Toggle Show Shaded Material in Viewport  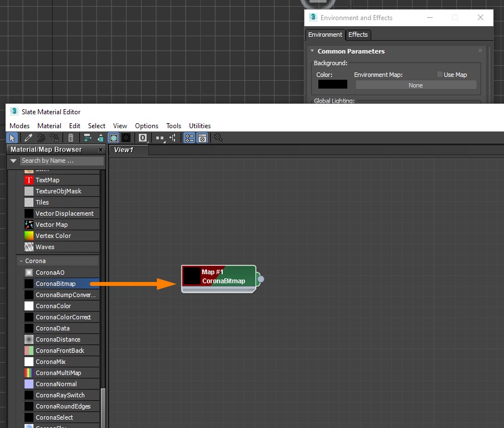coord(114,138)
